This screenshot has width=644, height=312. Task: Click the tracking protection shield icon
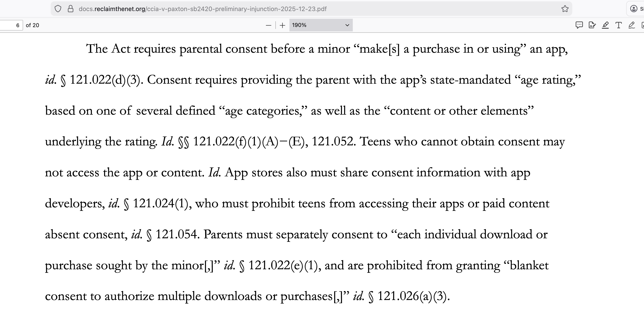[58, 9]
